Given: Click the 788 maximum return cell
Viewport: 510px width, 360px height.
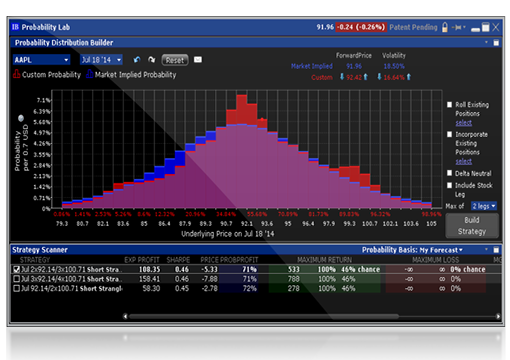Looking at the screenshot, I should click(x=293, y=279).
